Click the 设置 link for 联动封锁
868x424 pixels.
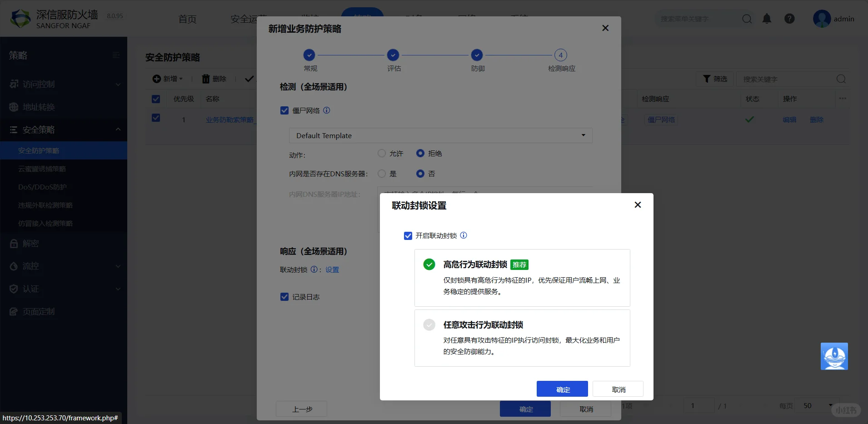[x=331, y=269]
